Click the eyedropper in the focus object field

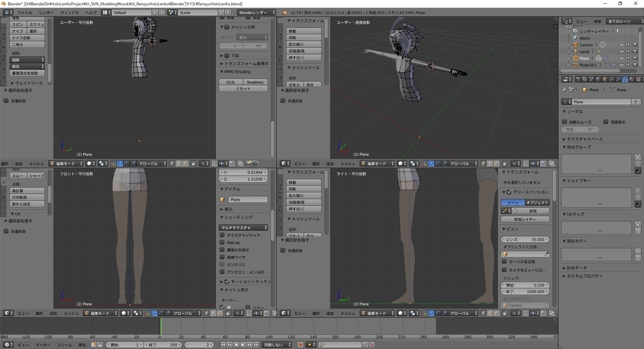pyautogui.click(x=547, y=254)
